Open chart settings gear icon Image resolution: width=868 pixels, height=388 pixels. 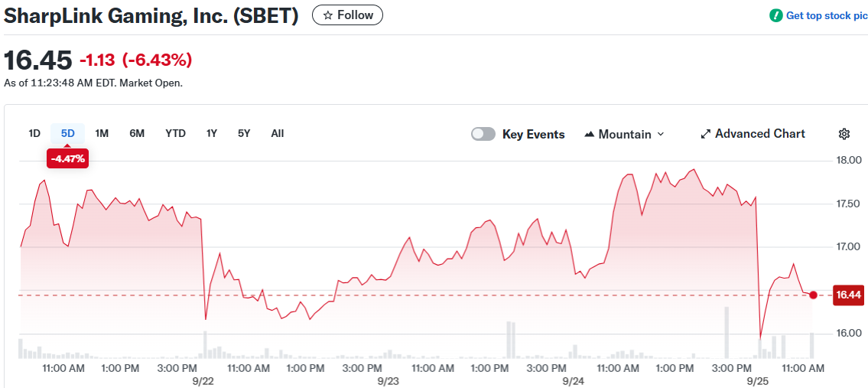tap(844, 134)
